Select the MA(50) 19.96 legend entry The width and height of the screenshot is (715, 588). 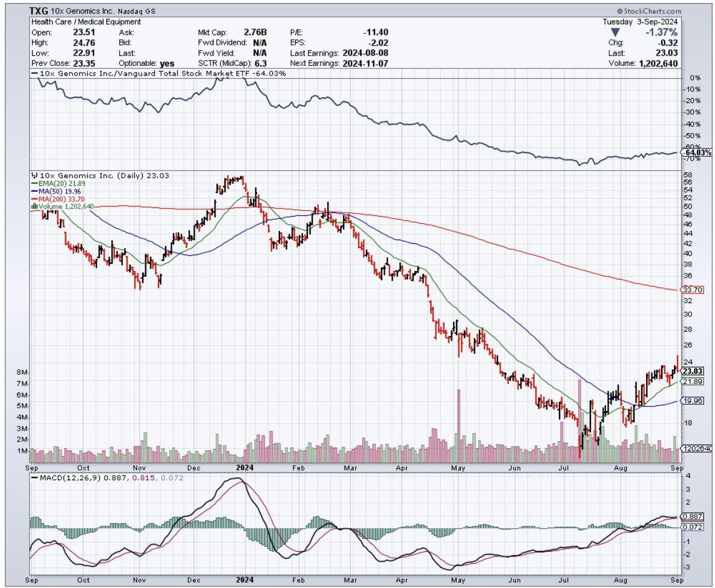56,191
